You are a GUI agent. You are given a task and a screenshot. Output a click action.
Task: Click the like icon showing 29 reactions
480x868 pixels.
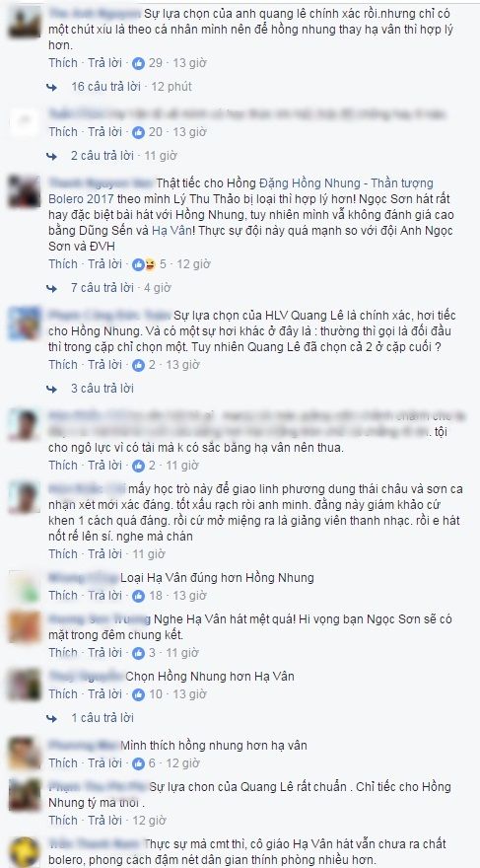138,63
